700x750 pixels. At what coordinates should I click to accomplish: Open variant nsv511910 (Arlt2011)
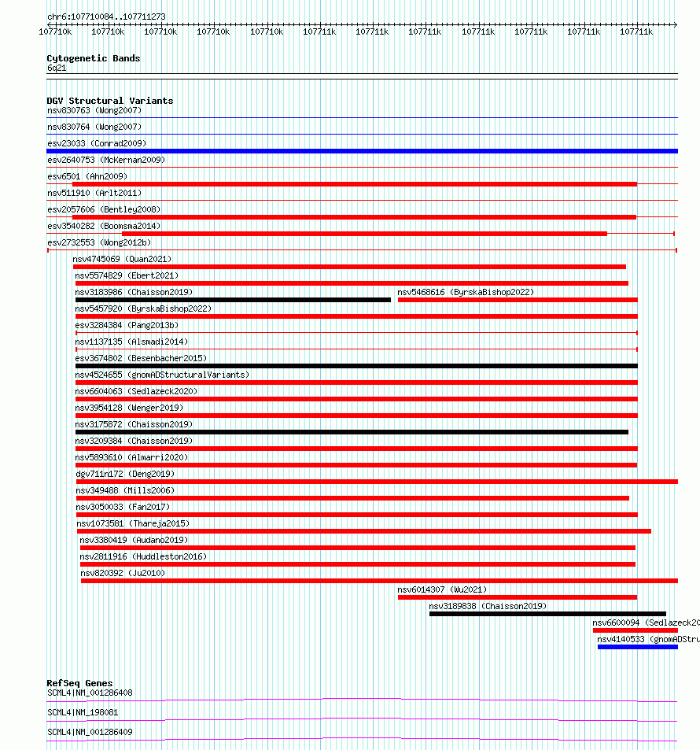[94, 194]
